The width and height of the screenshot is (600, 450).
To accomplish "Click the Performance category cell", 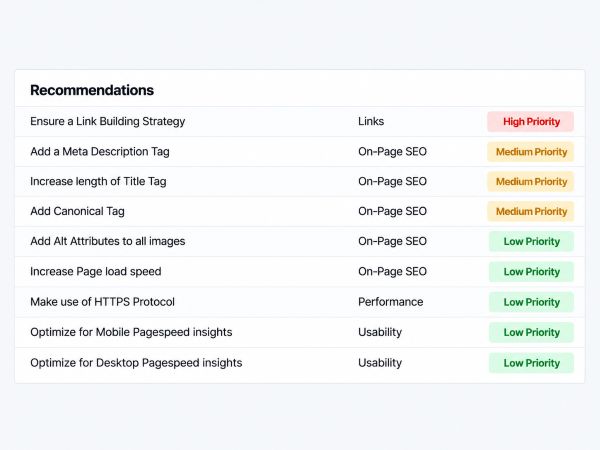I will pos(391,302).
